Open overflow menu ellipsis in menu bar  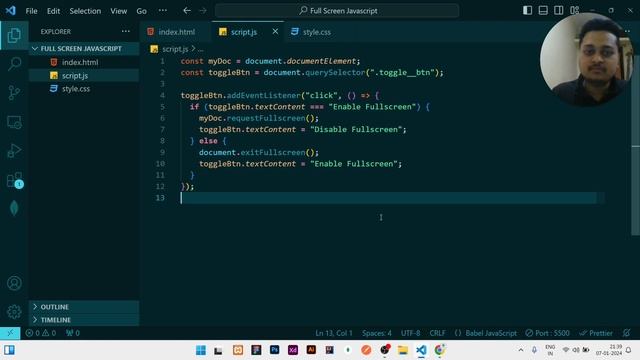click(x=162, y=11)
